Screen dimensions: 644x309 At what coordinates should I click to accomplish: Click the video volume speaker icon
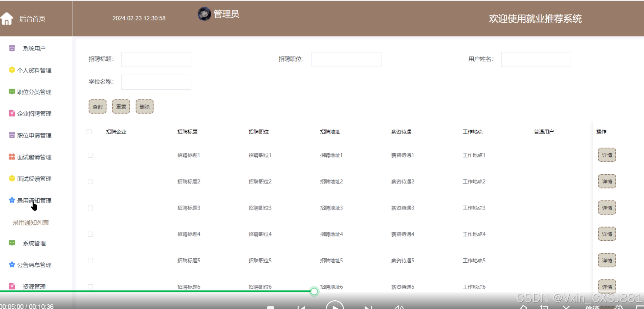click(399, 307)
